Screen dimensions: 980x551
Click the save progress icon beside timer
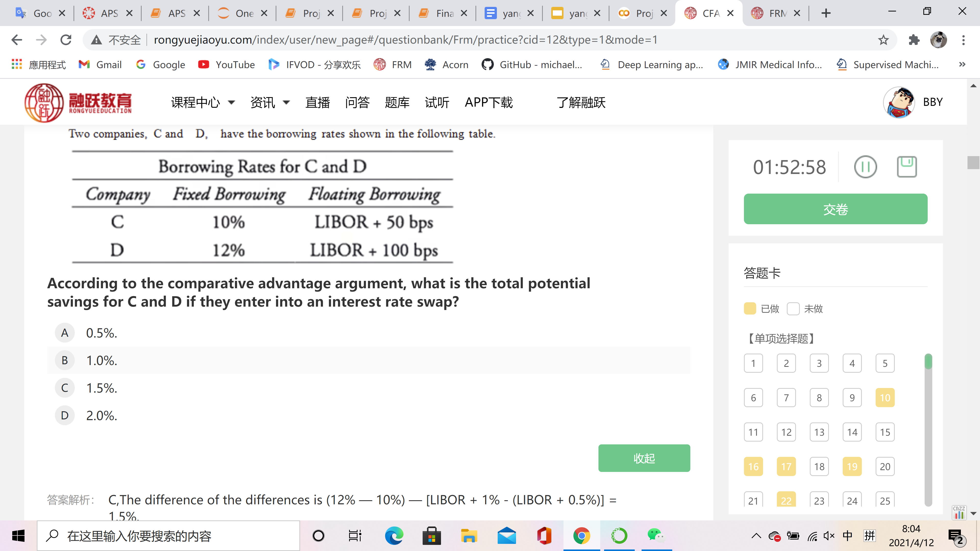pyautogui.click(x=906, y=167)
